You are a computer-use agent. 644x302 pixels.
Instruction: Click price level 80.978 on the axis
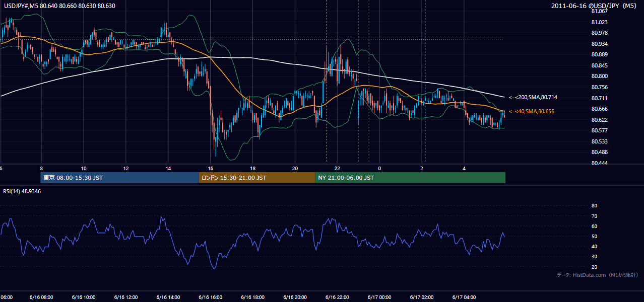coord(599,33)
